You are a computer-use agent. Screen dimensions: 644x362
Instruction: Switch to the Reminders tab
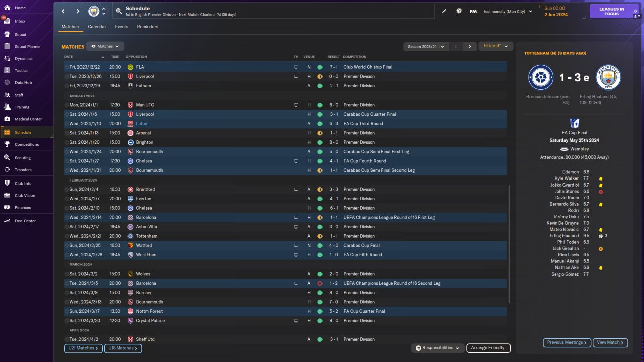tap(147, 27)
